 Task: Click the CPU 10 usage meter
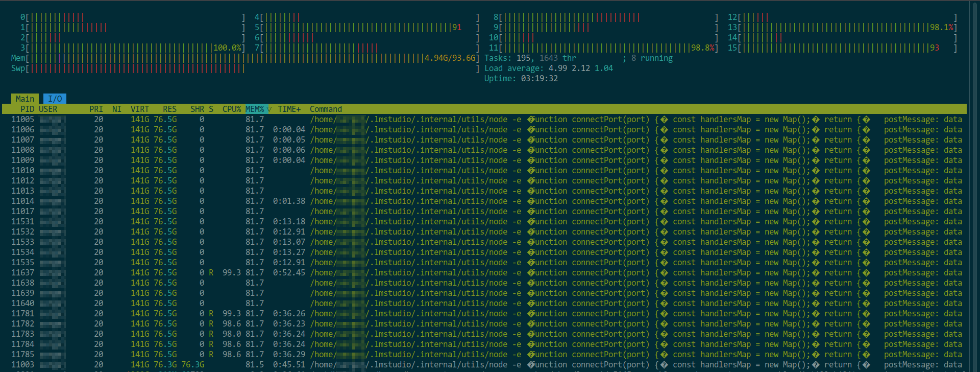click(604, 38)
